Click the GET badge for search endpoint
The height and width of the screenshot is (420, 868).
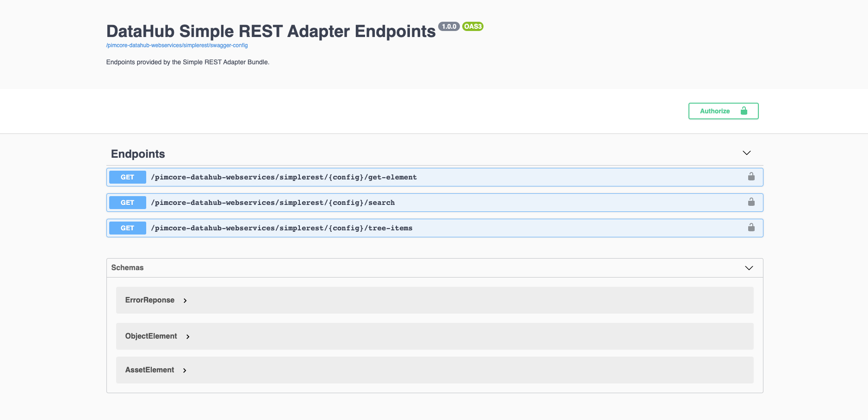tap(127, 203)
